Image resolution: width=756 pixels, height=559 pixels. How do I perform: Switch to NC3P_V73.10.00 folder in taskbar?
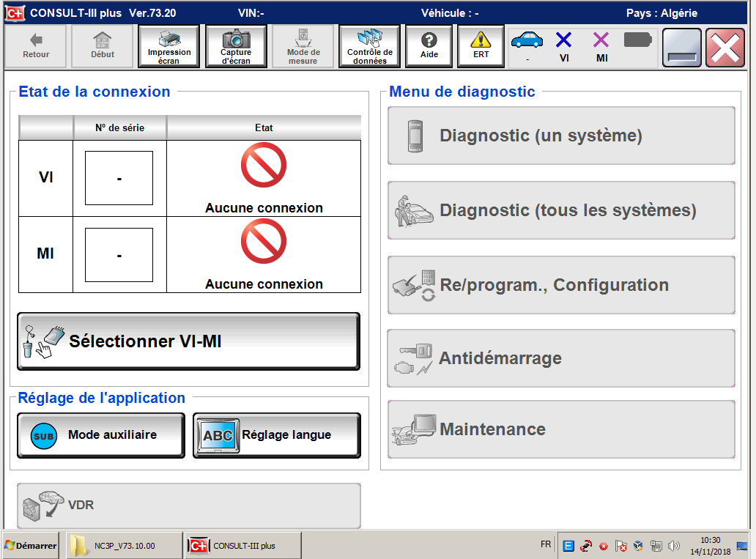pos(124,546)
